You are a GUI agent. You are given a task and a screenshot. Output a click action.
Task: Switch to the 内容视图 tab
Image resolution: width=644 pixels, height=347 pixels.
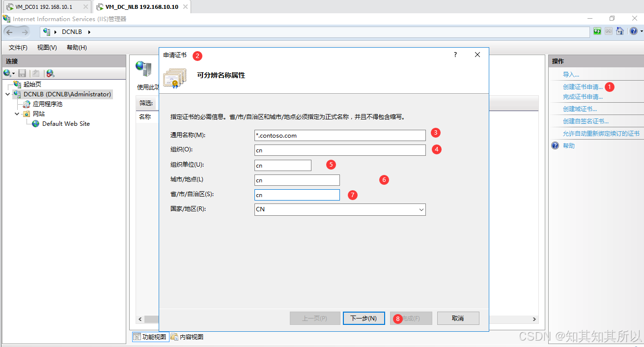187,337
